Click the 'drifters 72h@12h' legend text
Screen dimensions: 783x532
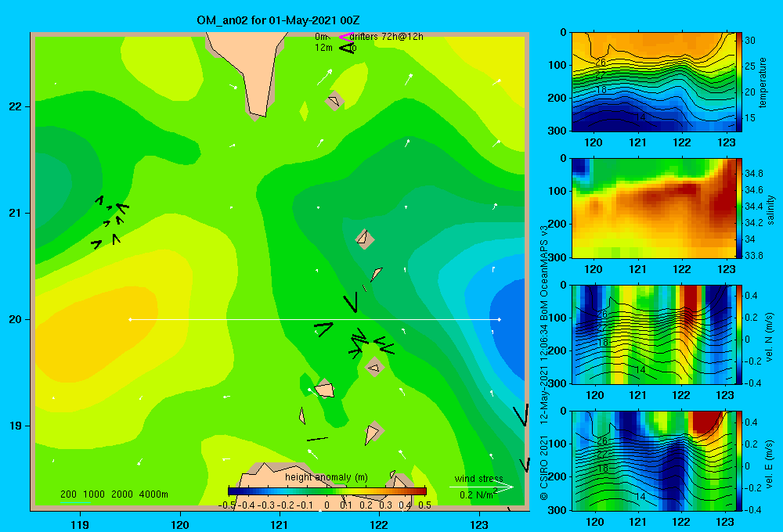click(387, 37)
